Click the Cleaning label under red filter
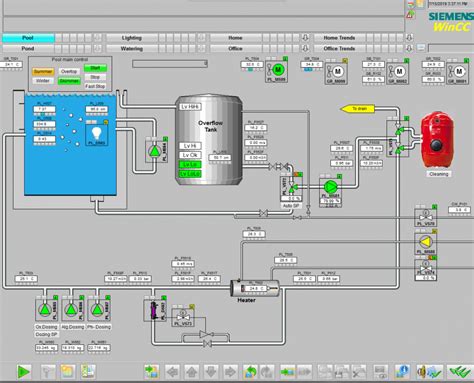Image resolution: width=474 pixels, height=383 pixels. pyautogui.click(x=439, y=174)
